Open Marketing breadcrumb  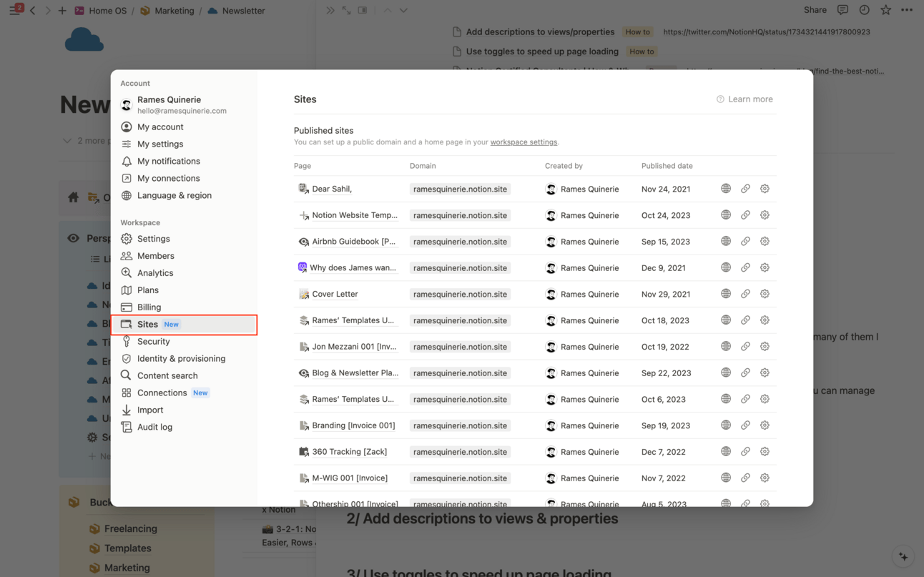point(167,11)
